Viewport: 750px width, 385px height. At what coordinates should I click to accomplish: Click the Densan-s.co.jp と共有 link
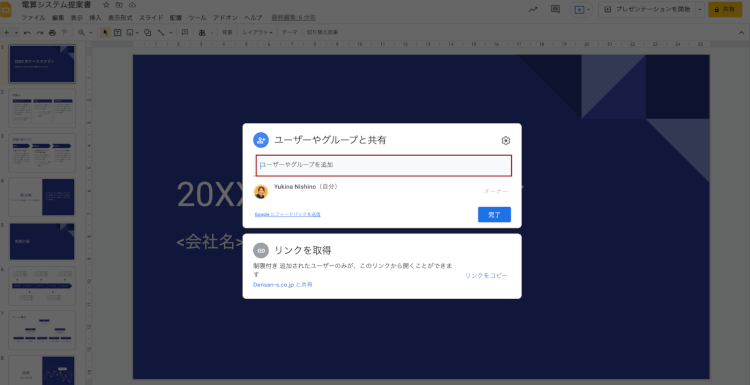tap(283, 285)
